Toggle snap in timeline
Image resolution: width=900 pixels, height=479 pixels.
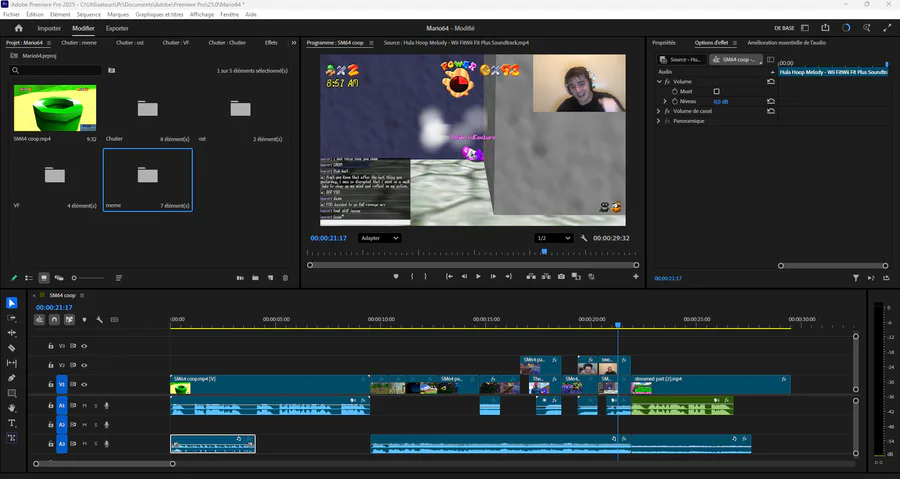coord(54,320)
